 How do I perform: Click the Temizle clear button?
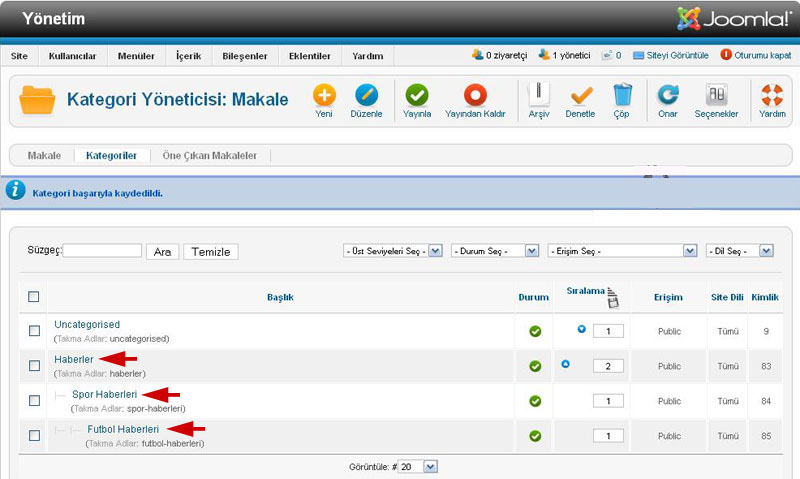click(x=211, y=251)
